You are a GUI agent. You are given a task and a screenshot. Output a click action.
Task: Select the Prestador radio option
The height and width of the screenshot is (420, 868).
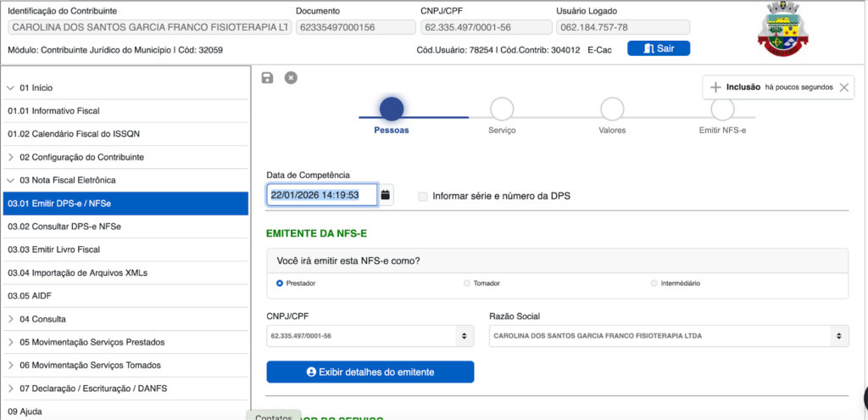281,283
